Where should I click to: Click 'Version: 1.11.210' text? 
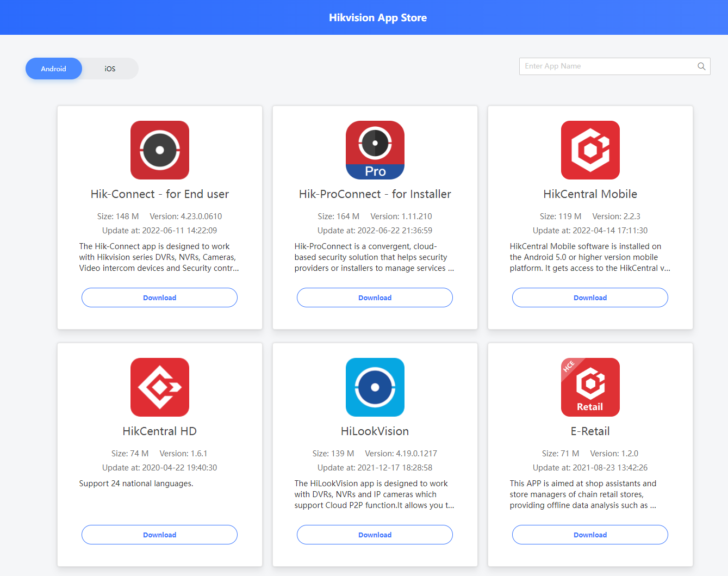click(401, 216)
